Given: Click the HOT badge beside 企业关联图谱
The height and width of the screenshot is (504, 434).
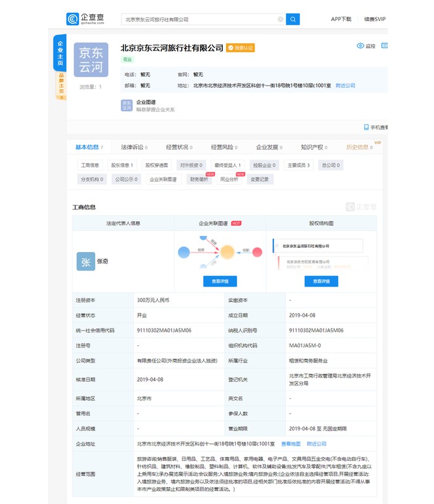Looking at the screenshot, I should point(236,224).
